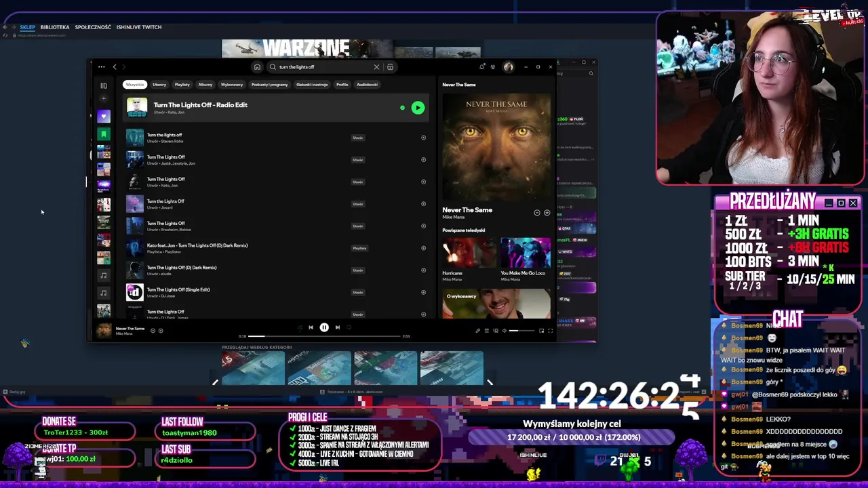Open Spotify notifications bell
Viewport: 868px width, 488px height.
(x=482, y=66)
